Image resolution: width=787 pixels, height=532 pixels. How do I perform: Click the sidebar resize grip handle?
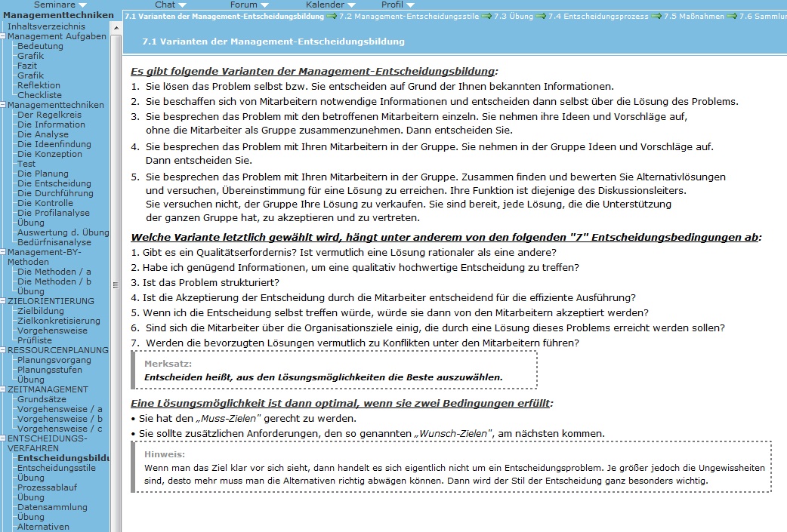[x=116, y=284]
